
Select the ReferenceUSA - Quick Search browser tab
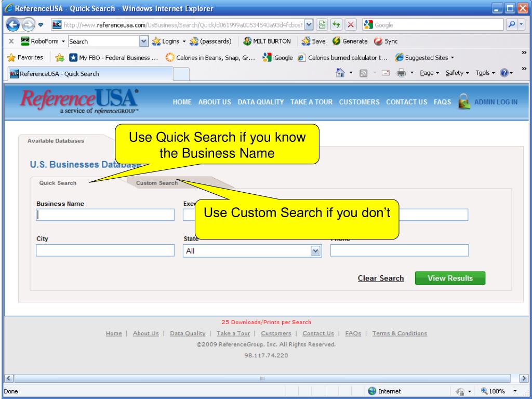click(x=90, y=74)
